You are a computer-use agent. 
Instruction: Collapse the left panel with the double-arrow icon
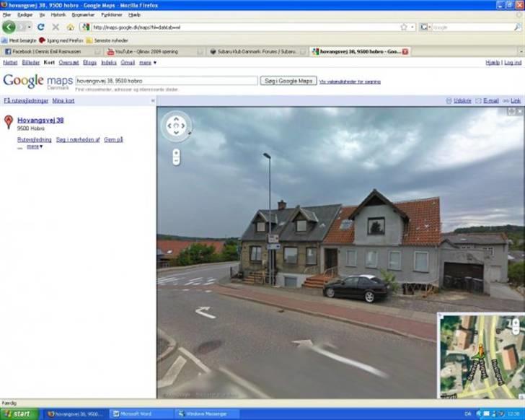coord(152,101)
